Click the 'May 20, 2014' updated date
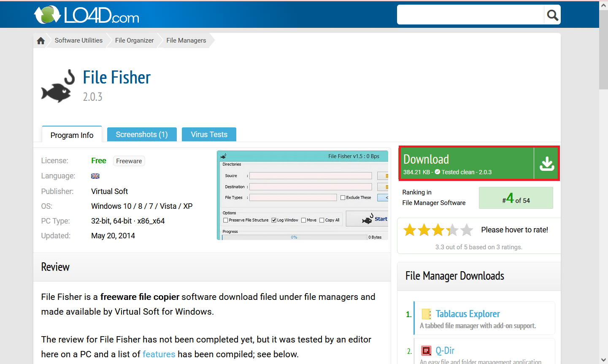This screenshot has width=608, height=364. [113, 236]
